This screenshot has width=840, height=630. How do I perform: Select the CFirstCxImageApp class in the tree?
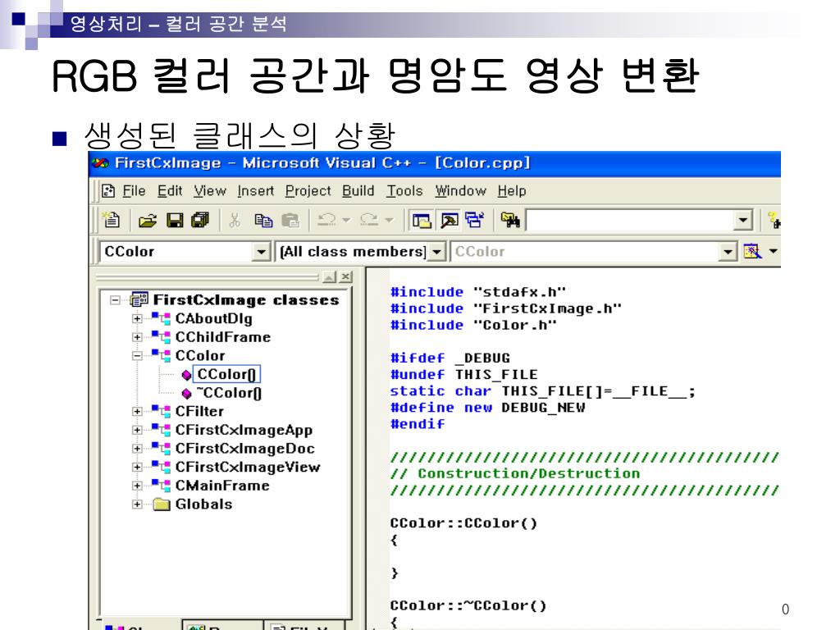[x=244, y=430]
